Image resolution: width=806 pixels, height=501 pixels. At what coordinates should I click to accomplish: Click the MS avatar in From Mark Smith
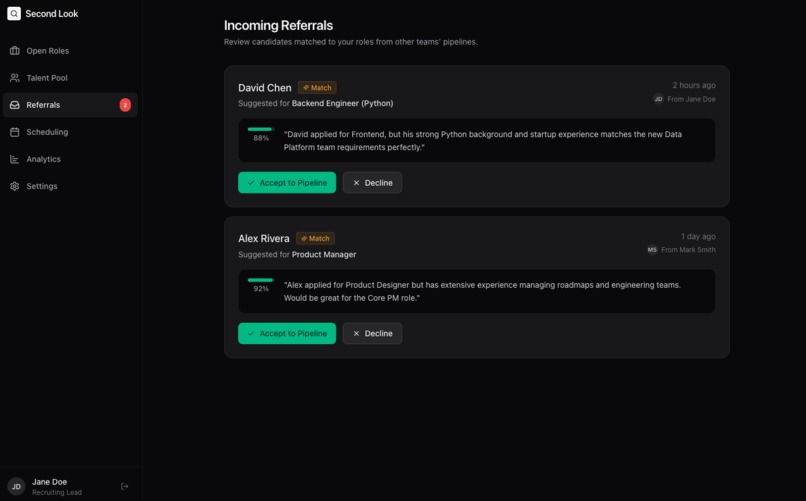652,250
